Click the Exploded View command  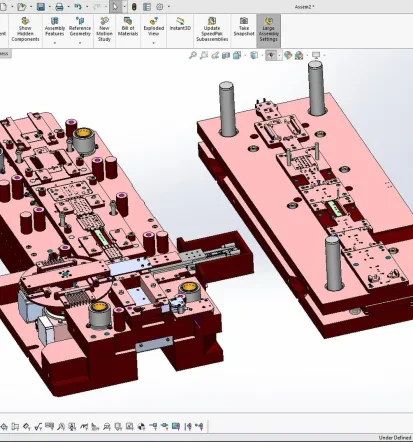coord(154,27)
